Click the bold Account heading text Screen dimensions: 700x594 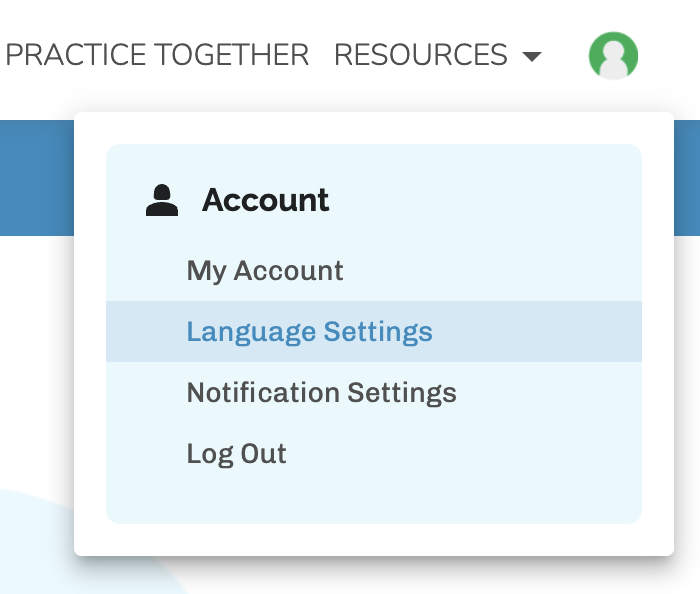(265, 201)
